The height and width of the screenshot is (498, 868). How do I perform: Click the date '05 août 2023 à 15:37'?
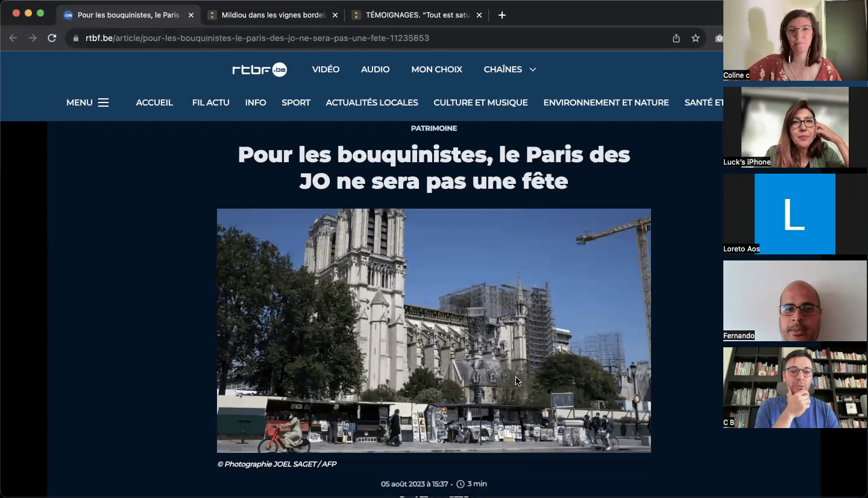coord(414,484)
